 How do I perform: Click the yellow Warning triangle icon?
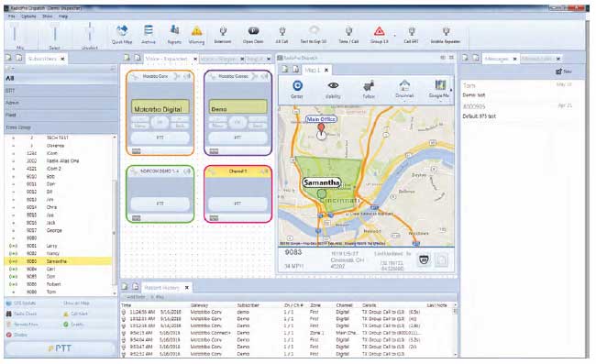point(196,31)
